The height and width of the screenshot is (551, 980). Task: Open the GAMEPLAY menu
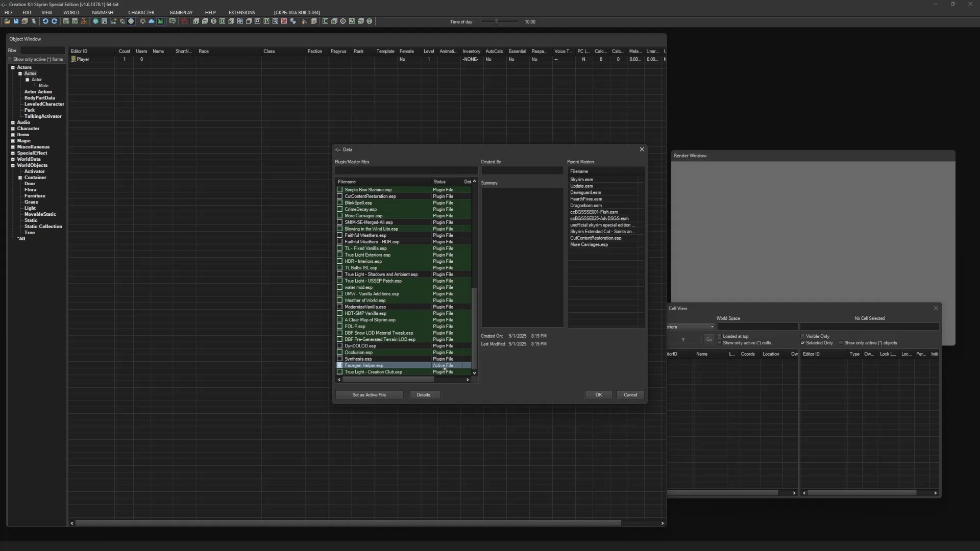(x=181, y=12)
